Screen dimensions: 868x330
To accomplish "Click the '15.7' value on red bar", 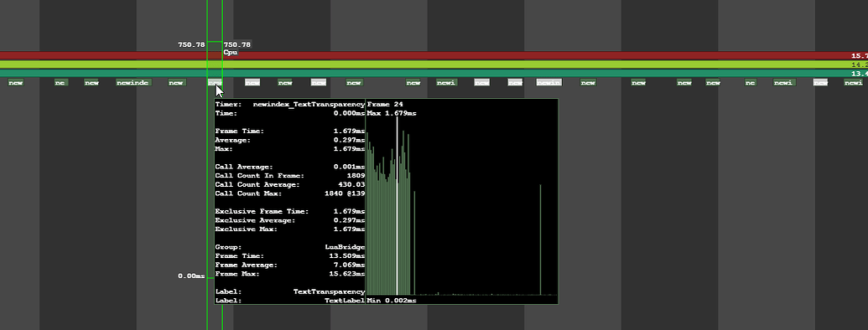I will point(860,56).
